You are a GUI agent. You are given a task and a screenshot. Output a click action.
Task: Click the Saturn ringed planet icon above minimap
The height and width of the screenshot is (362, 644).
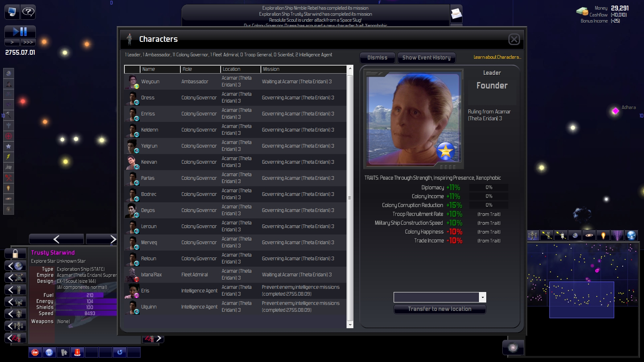pyautogui.click(x=589, y=235)
